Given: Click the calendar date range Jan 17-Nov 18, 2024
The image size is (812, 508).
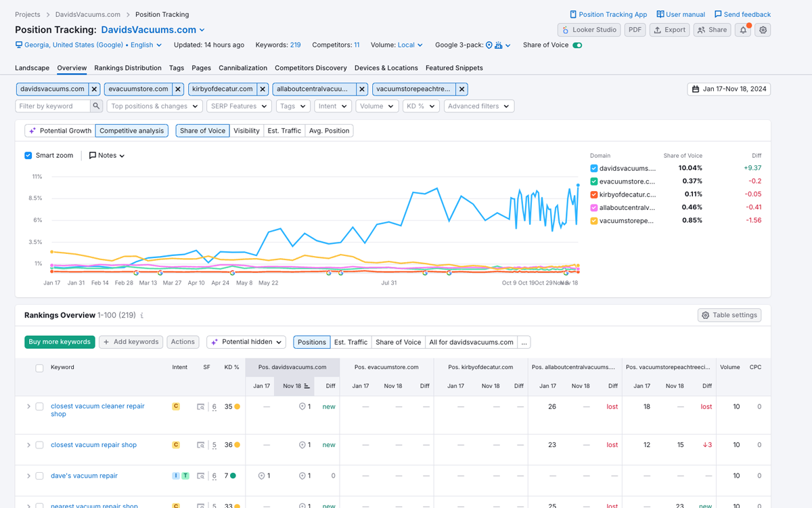Looking at the screenshot, I should coord(729,89).
